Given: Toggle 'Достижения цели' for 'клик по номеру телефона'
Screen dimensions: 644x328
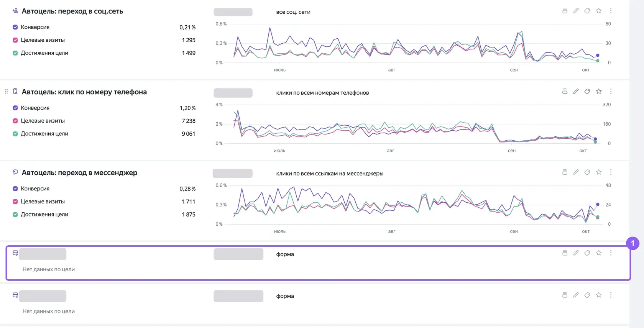Looking at the screenshot, I should pyautogui.click(x=15, y=134).
